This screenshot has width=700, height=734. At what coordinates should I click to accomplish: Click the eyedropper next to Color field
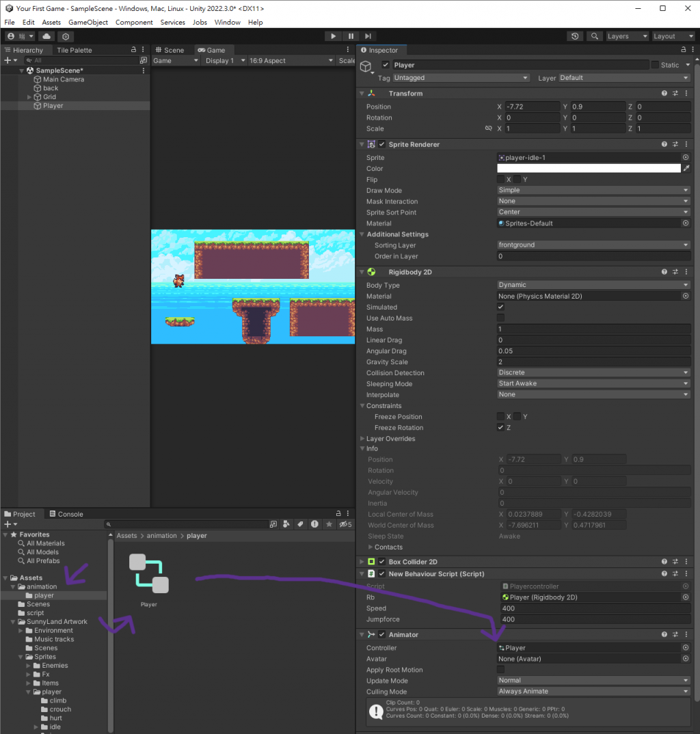tap(686, 169)
